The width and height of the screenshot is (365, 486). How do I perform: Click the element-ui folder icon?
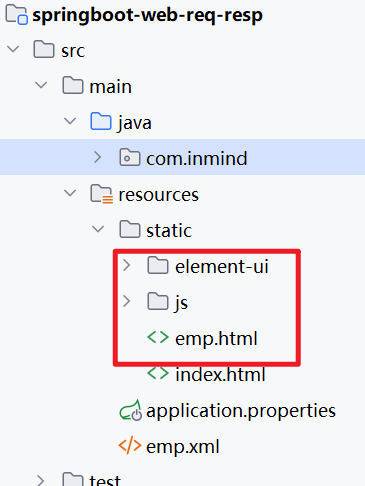click(158, 265)
